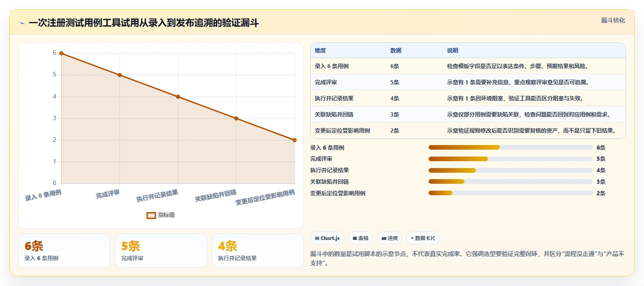Image resolution: width=644 pixels, height=286 pixels.
Task: Click the chart data point at value 4
Action: pyautogui.click(x=178, y=97)
